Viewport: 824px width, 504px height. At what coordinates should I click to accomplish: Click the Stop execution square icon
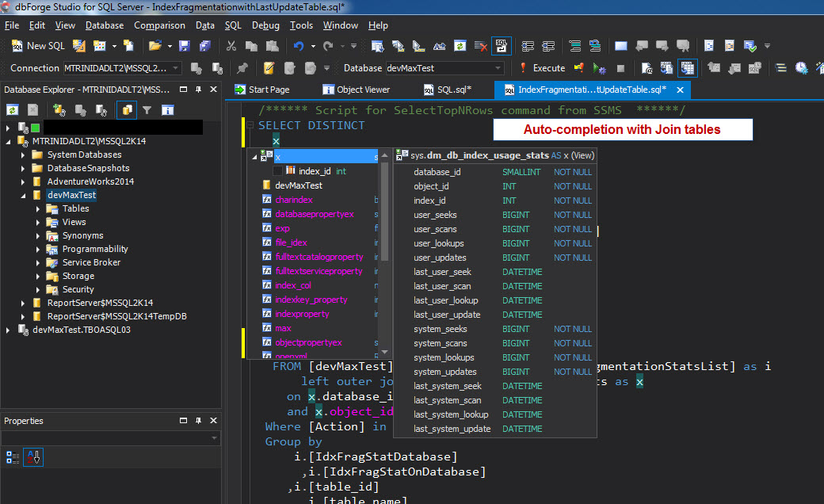tap(620, 68)
